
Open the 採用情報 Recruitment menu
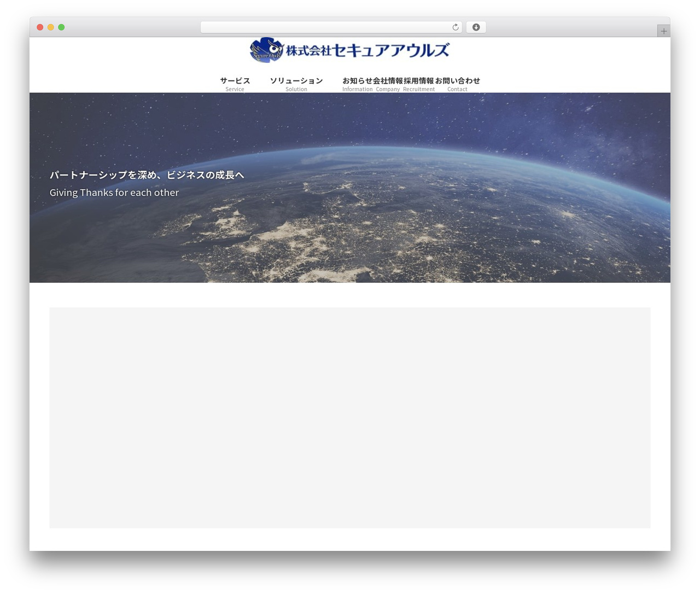419,84
